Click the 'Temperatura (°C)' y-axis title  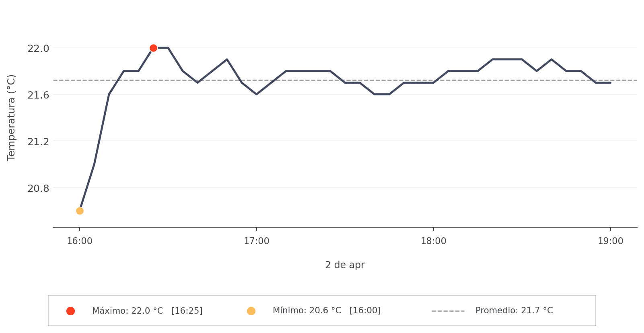pos(11,117)
